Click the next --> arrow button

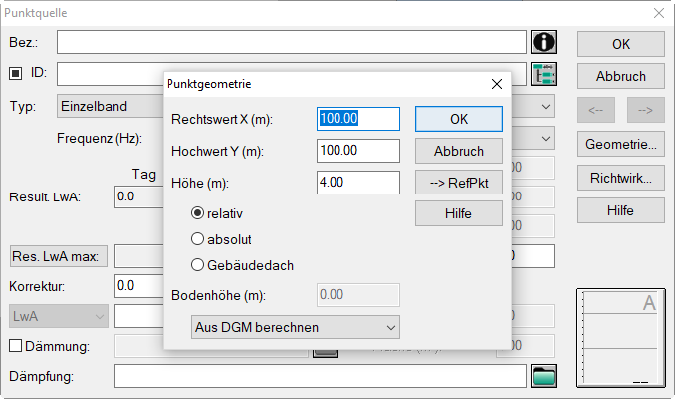click(x=646, y=110)
